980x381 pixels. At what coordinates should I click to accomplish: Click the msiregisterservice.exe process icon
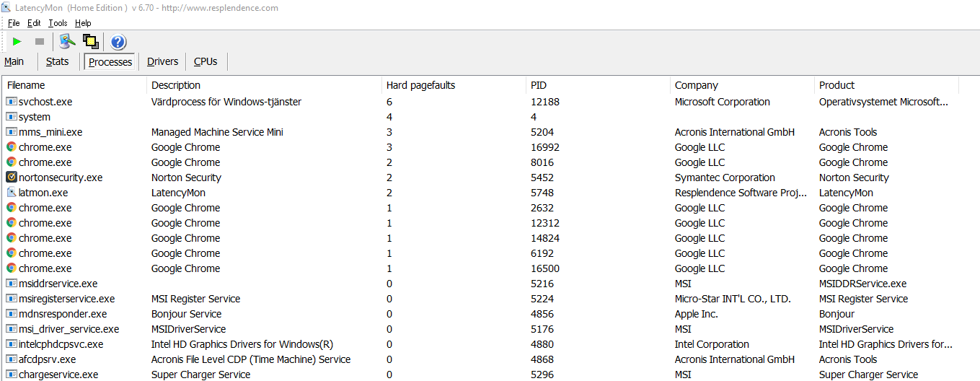pyautogui.click(x=12, y=299)
